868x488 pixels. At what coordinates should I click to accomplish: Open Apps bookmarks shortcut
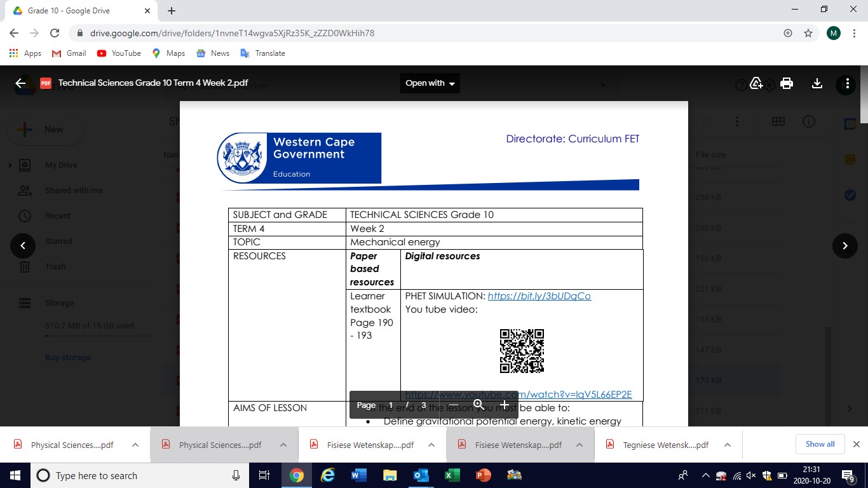pyautogui.click(x=25, y=53)
